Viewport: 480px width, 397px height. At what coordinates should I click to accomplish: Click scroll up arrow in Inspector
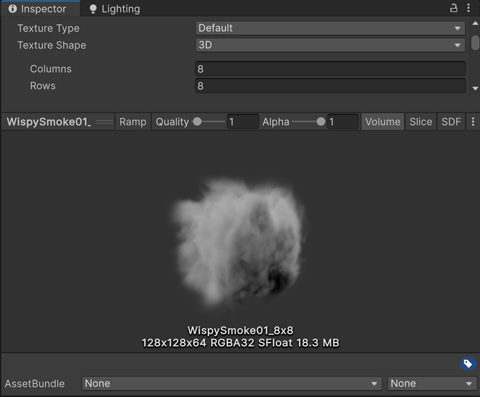475,23
